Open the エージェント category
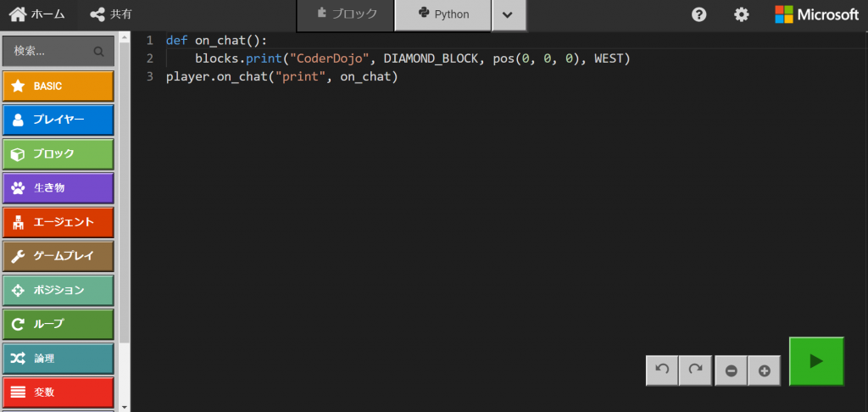Screen dimensions: 868x412 58,222
